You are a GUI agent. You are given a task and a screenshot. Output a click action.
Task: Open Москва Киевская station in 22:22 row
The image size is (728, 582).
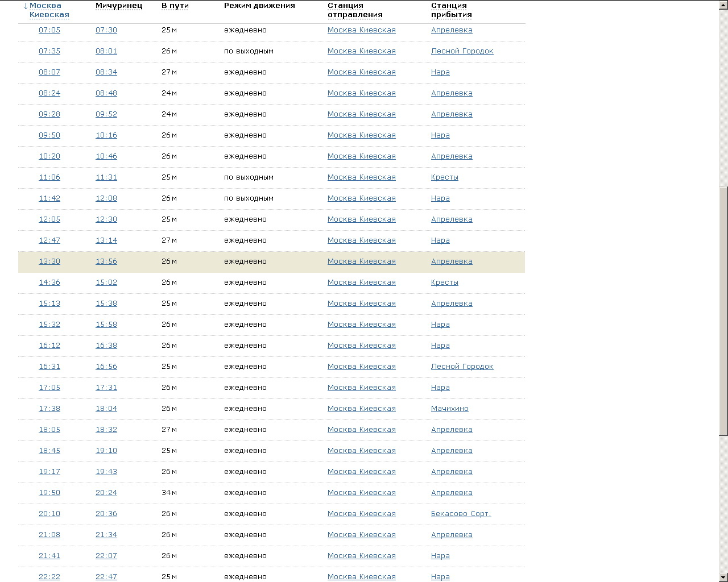(x=361, y=577)
